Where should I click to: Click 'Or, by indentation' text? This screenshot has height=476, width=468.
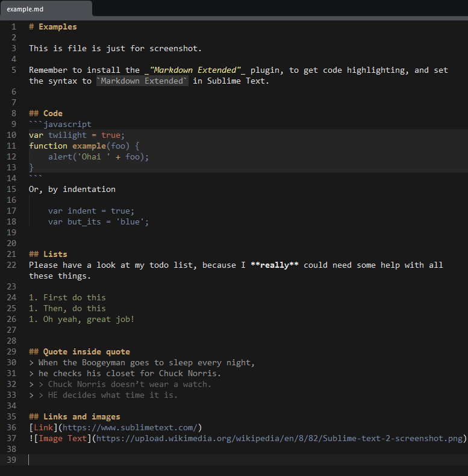click(72, 190)
